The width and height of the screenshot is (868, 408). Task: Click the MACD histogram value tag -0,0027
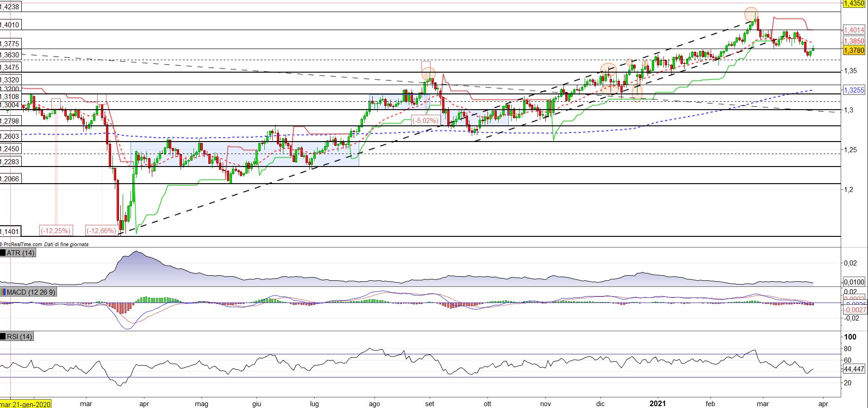tap(854, 310)
